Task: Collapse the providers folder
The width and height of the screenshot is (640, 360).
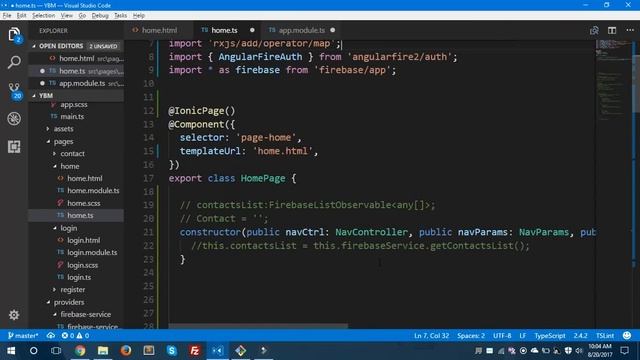Action: (x=69, y=302)
